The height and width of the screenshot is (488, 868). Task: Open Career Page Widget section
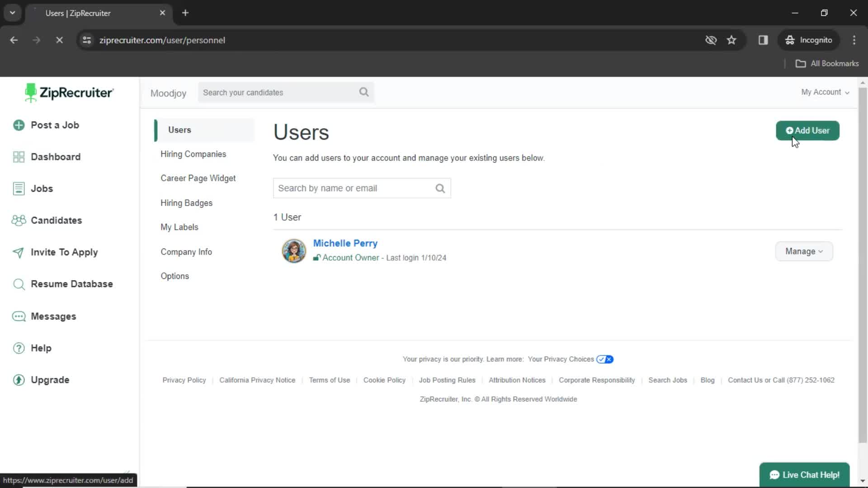coord(198,178)
